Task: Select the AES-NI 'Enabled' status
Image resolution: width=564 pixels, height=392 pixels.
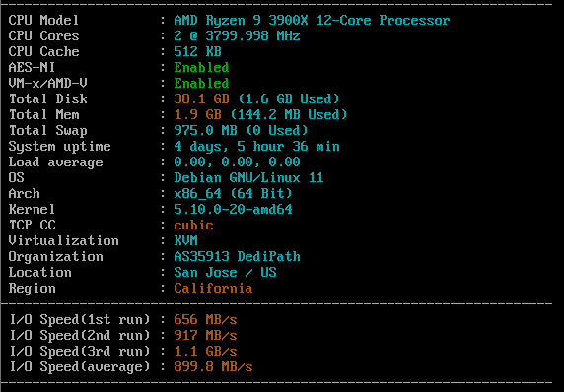Action: pos(201,67)
